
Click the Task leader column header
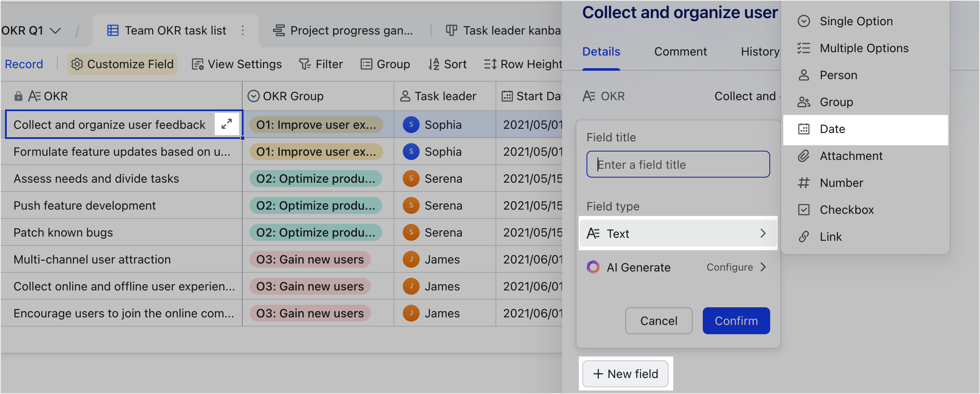click(x=445, y=96)
